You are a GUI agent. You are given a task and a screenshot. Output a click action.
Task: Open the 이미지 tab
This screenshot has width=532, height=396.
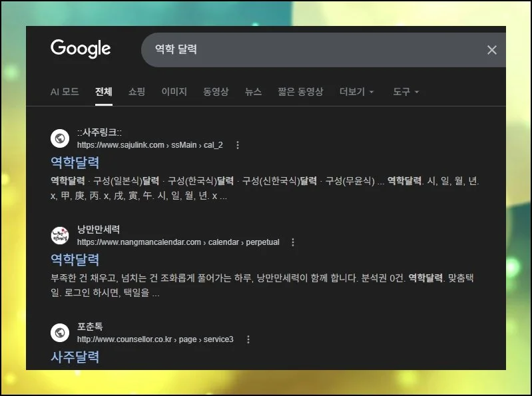pos(174,92)
